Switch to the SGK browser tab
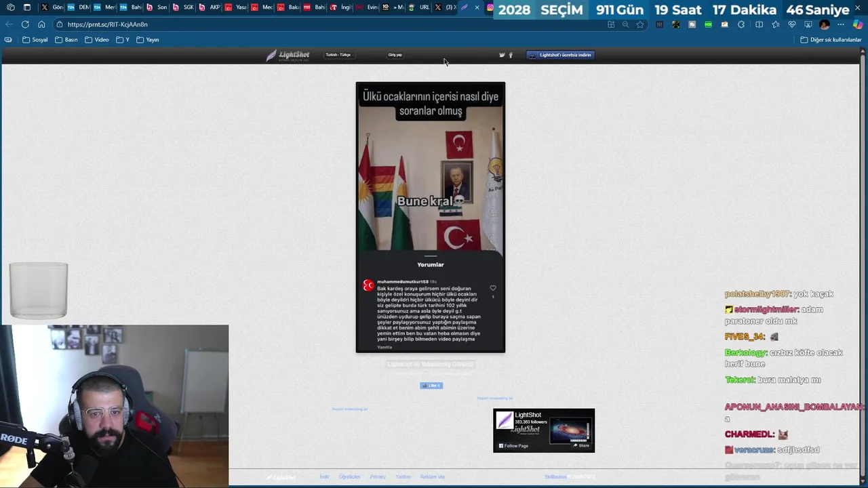Image resolution: width=868 pixels, height=488 pixels. pos(183,7)
